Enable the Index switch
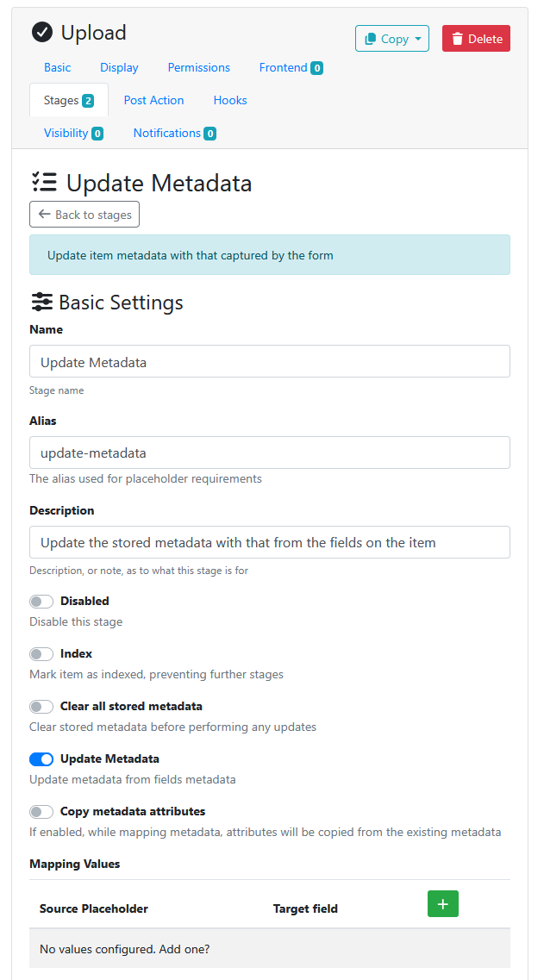The height and width of the screenshot is (980, 544). [x=41, y=653]
